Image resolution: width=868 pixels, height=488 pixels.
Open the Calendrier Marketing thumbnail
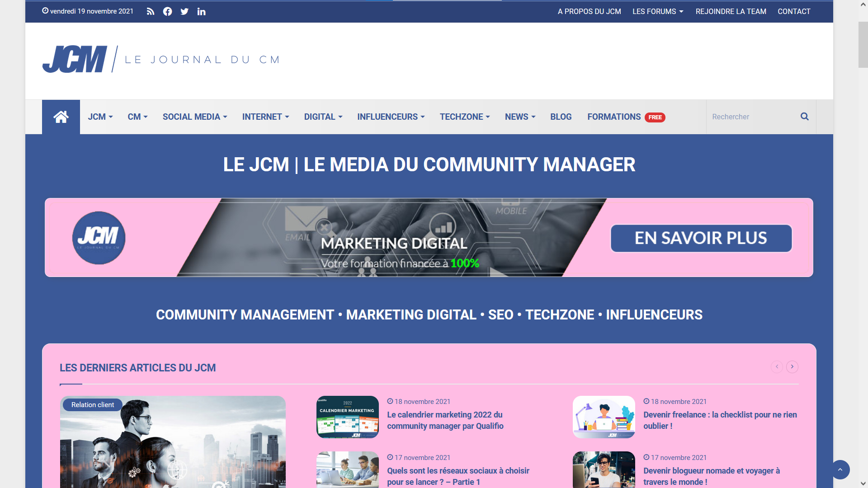347,417
